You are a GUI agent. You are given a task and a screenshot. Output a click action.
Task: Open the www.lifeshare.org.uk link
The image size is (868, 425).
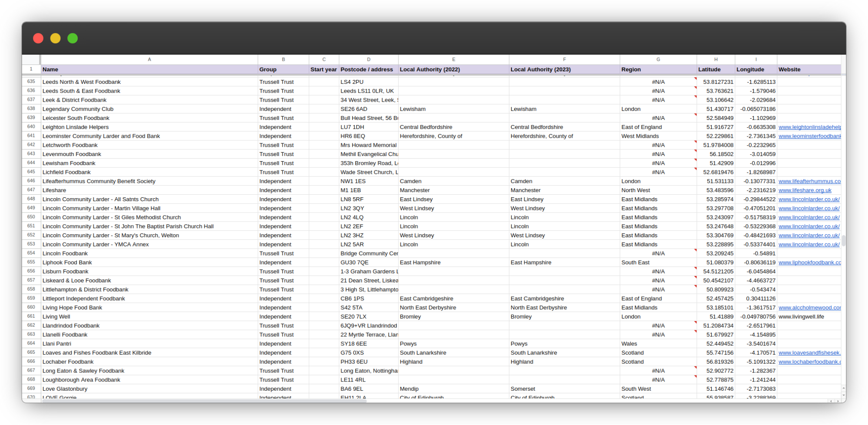(x=805, y=190)
